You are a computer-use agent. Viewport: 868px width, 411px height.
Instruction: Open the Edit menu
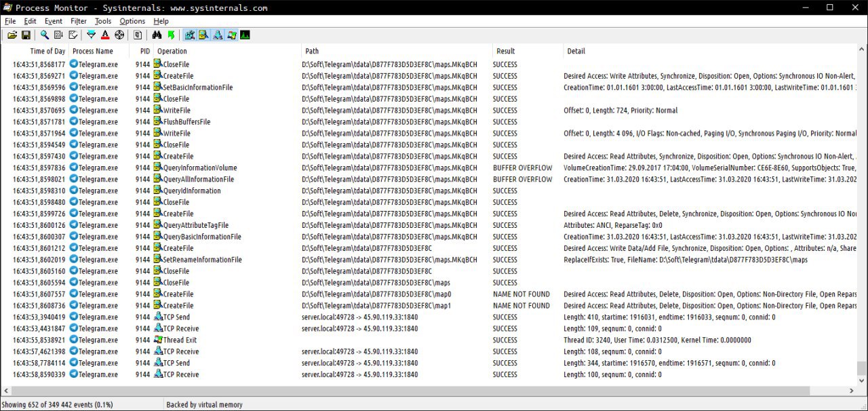click(30, 21)
